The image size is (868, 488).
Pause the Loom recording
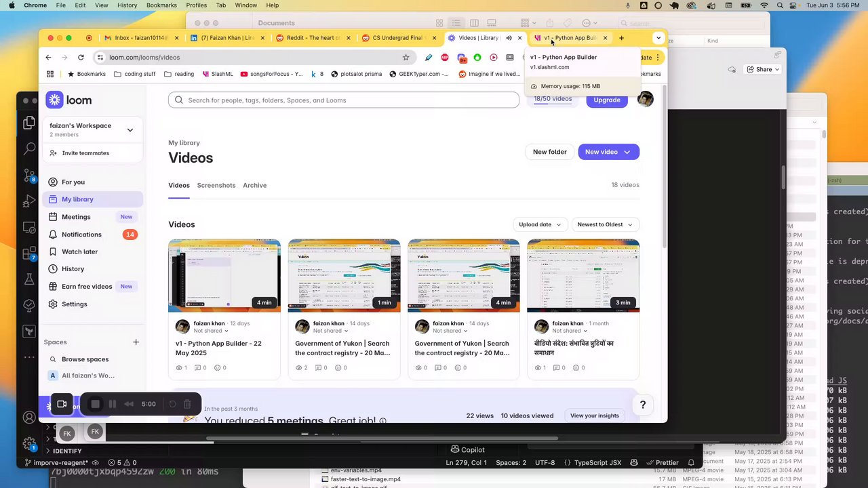pyautogui.click(x=112, y=404)
